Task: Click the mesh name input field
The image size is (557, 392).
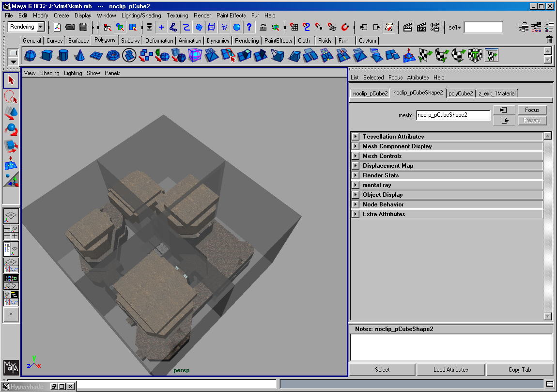Action: (453, 115)
